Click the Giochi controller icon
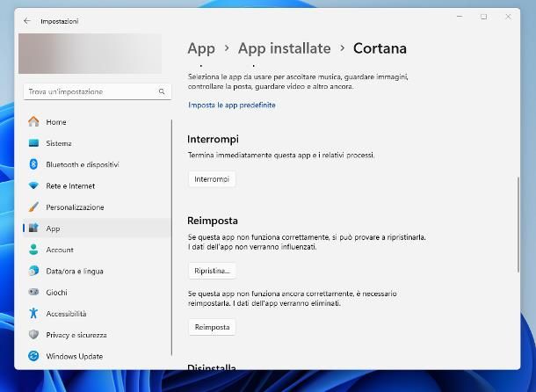The width and height of the screenshot is (536, 392). (33, 292)
